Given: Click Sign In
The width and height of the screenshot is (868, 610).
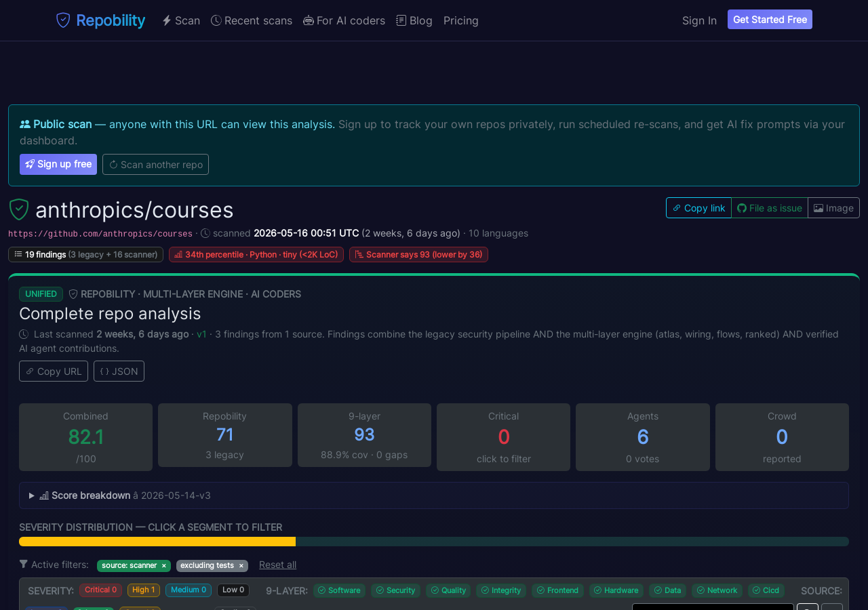Looking at the screenshot, I should (699, 20).
